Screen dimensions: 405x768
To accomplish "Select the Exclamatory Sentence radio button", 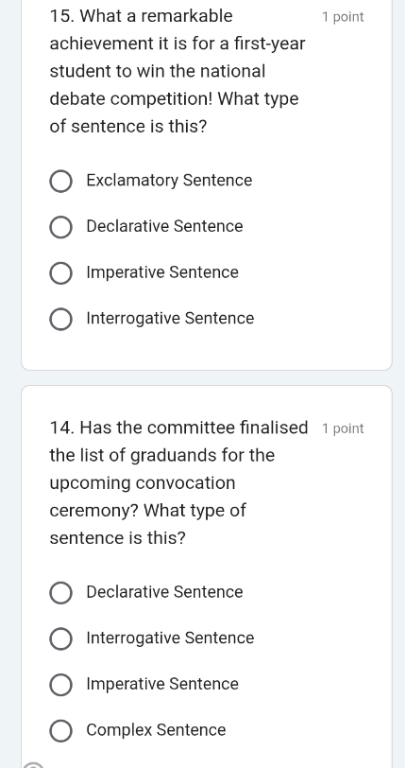I will pos(61,181).
